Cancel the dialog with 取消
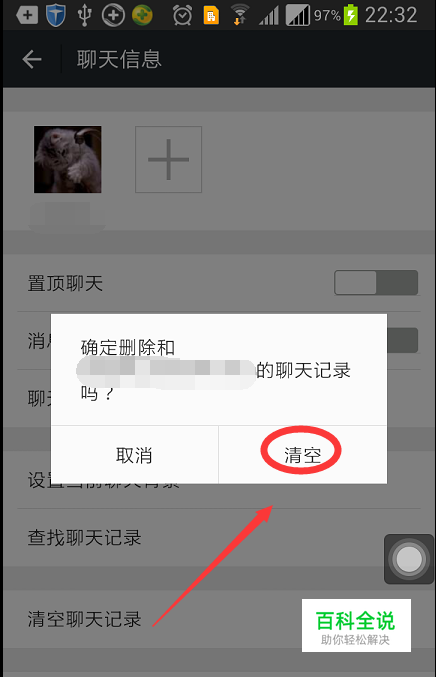The height and width of the screenshot is (677, 436). (x=135, y=455)
